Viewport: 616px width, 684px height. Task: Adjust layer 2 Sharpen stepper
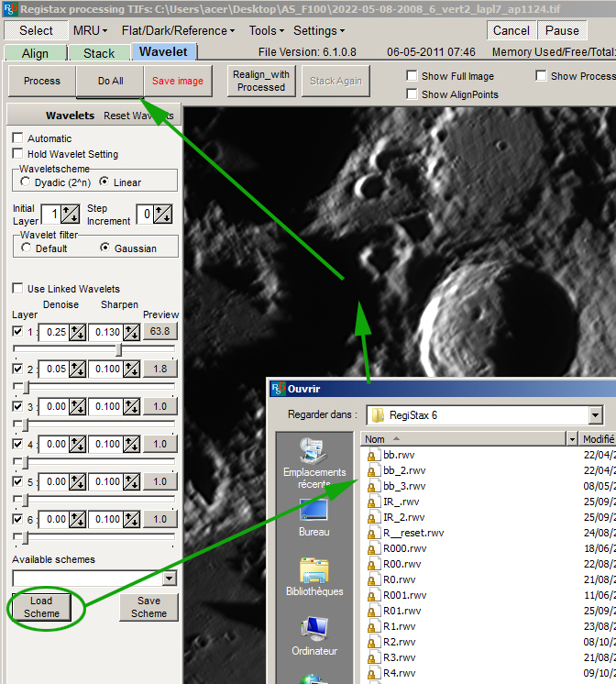131,369
